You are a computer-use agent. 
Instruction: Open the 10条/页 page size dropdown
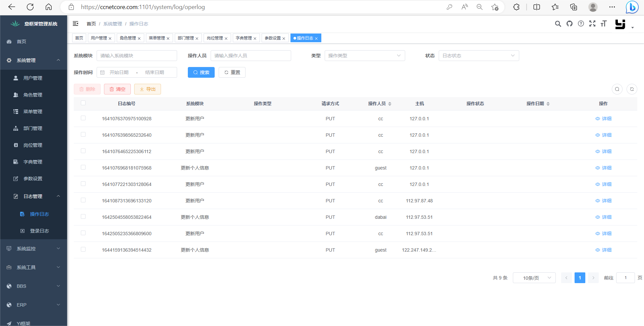[x=534, y=278]
